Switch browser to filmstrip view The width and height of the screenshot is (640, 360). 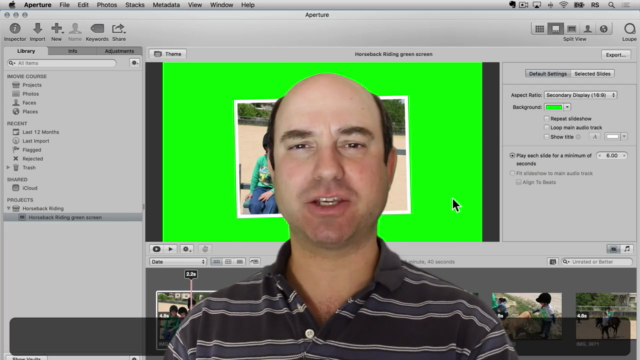click(x=217, y=262)
